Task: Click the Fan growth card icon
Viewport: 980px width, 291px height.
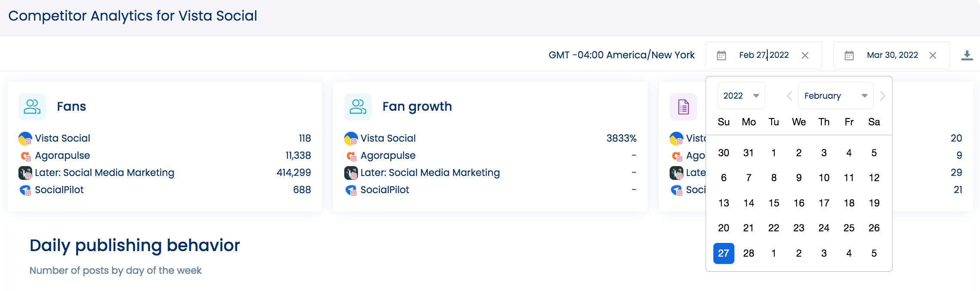Action: (x=358, y=106)
